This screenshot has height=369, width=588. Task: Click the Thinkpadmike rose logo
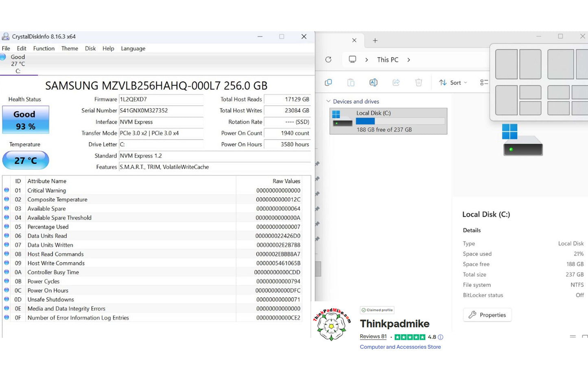tap(332, 324)
